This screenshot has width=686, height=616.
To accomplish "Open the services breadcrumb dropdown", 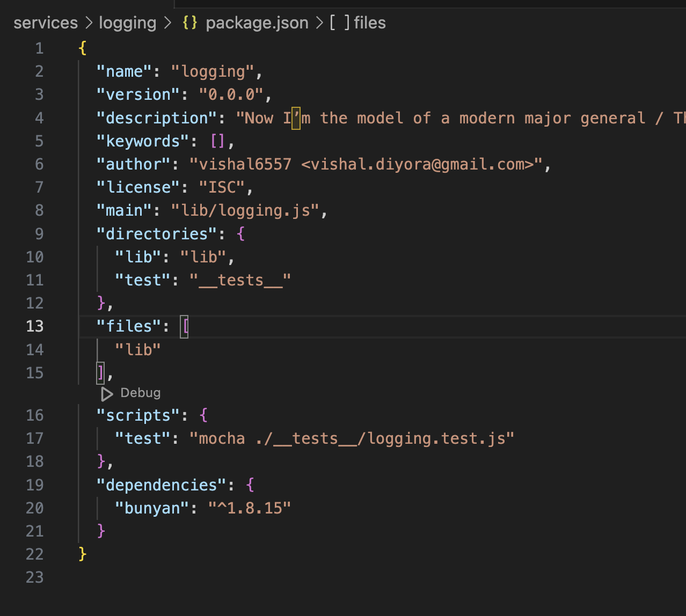I will [46, 23].
